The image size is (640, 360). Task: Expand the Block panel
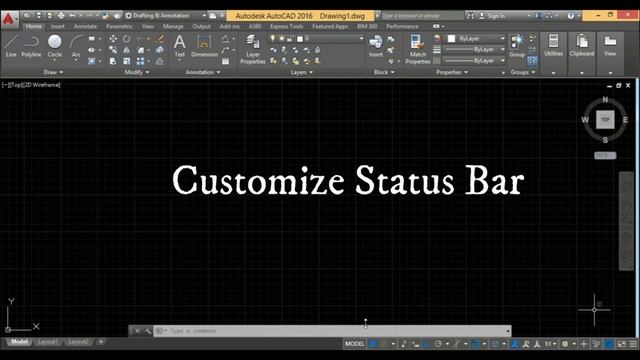coord(384,72)
